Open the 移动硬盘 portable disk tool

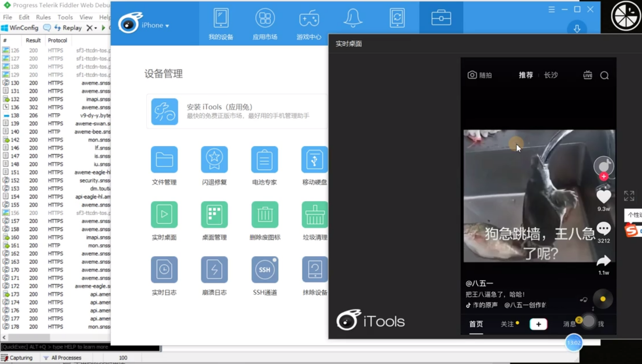[314, 159]
